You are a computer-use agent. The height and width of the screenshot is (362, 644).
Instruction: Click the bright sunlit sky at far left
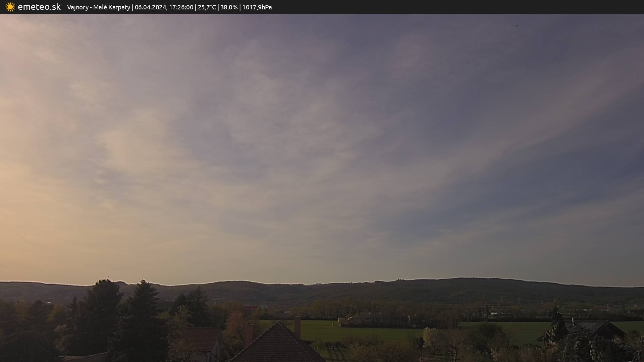[13, 174]
